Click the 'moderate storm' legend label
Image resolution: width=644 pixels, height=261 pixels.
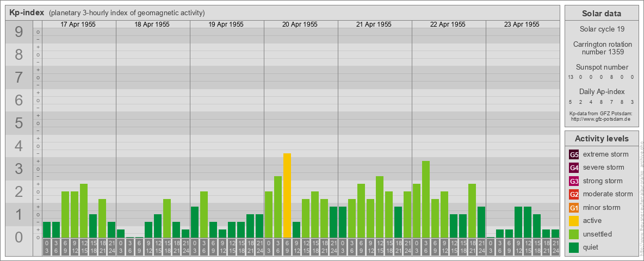(x=608, y=194)
